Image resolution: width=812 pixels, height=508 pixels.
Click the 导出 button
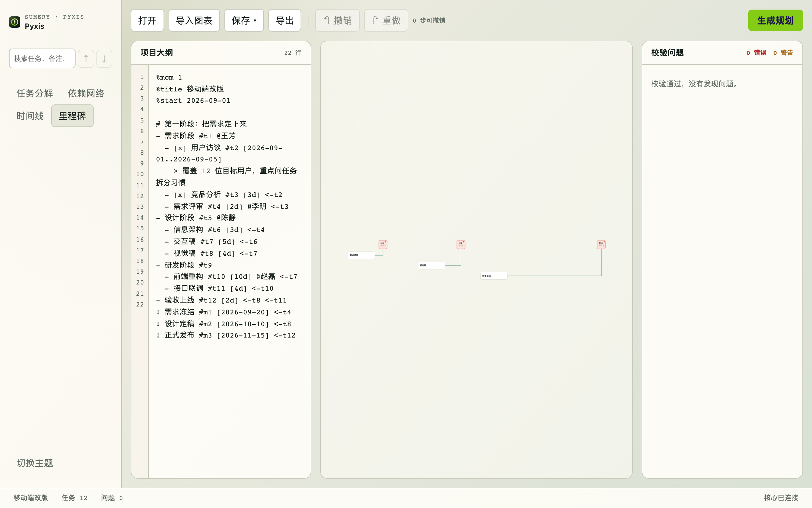point(284,21)
